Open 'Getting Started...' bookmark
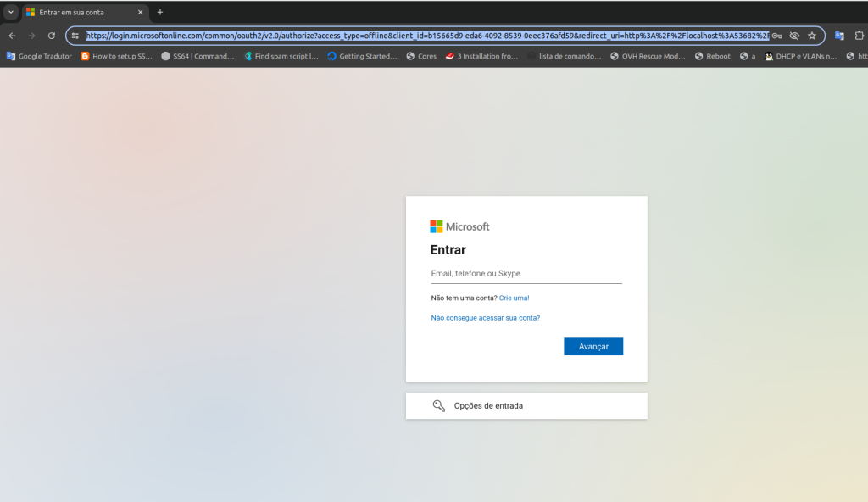Screen dimensions: 868x502 coord(362,56)
